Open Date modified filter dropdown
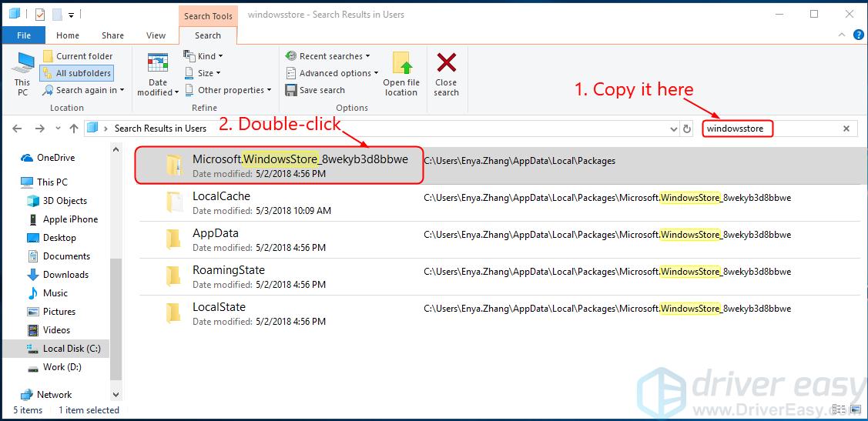Image resolution: width=868 pixels, height=421 pixels. (158, 74)
